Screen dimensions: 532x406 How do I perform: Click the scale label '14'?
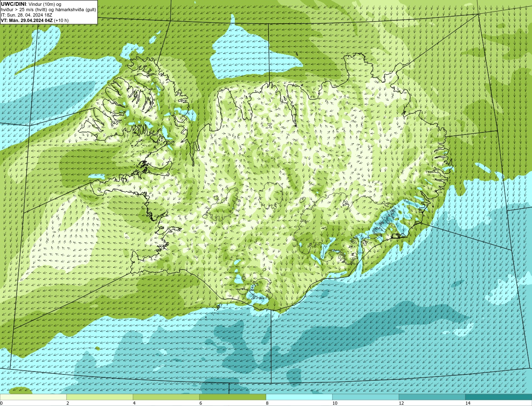(468, 403)
